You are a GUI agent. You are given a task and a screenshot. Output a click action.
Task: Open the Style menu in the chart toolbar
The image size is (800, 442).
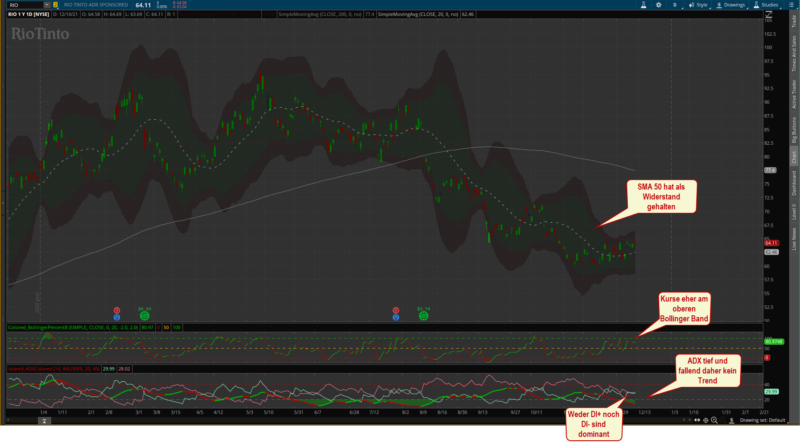click(x=699, y=5)
